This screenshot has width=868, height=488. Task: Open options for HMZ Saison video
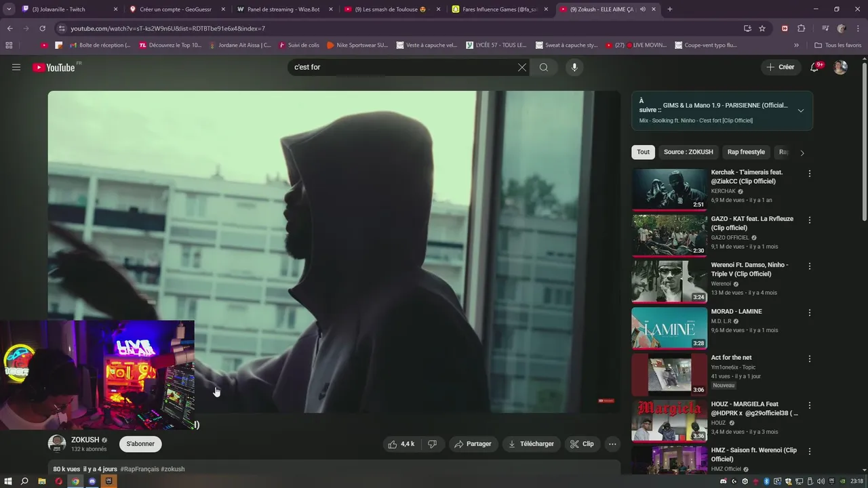(809, 451)
